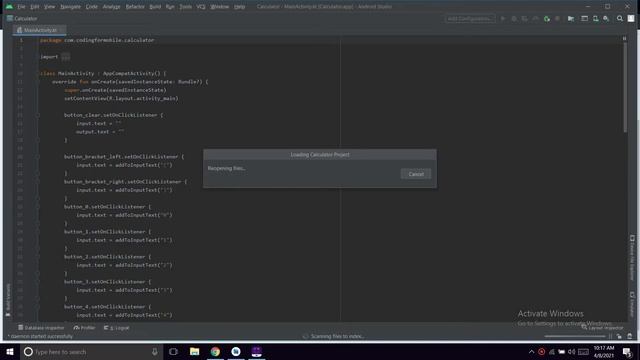Click the Stop process toolbar icon
The image size is (640, 360).
pyautogui.click(x=557, y=19)
